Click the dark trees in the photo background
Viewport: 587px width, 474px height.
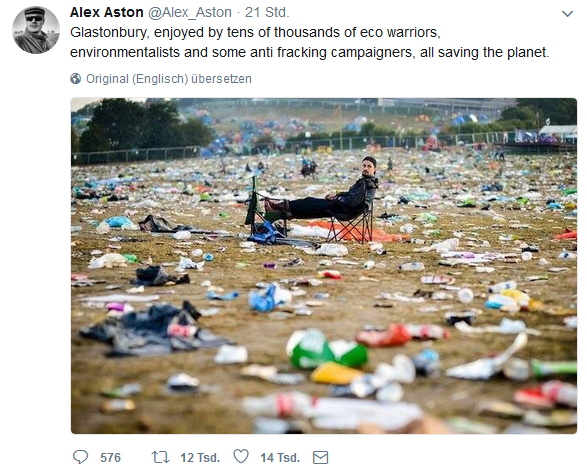[142, 125]
